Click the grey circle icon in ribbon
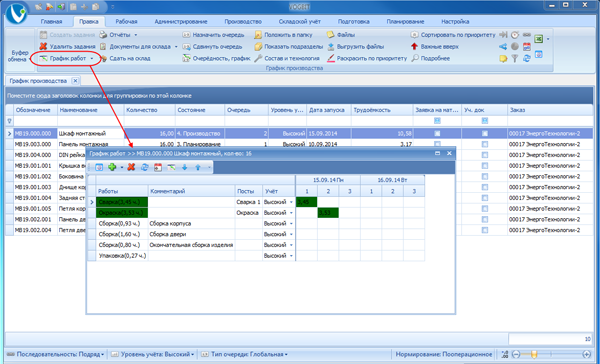Image resolution: width=600 pixels, height=364 pixels. (515, 47)
